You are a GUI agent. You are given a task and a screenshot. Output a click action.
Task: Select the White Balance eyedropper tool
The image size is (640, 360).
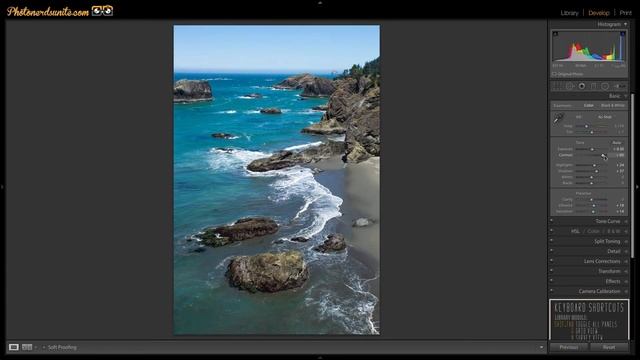(x=558, y=119)
